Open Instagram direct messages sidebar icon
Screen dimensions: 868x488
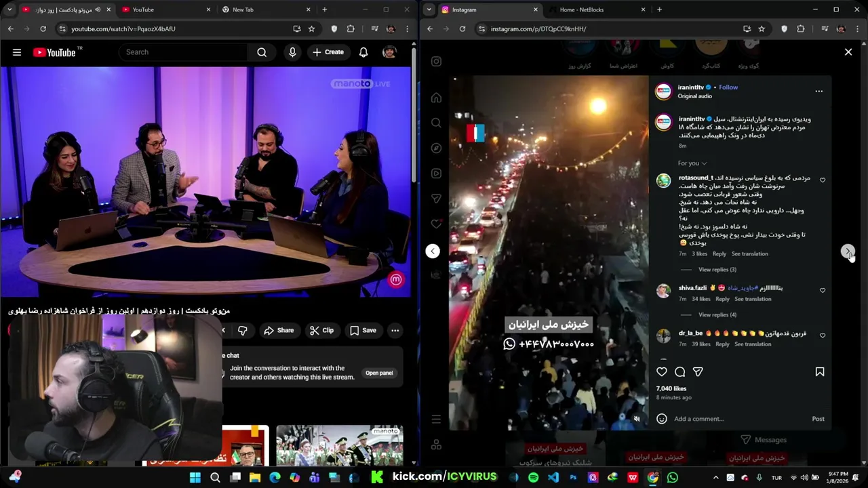tap(436, 199)
